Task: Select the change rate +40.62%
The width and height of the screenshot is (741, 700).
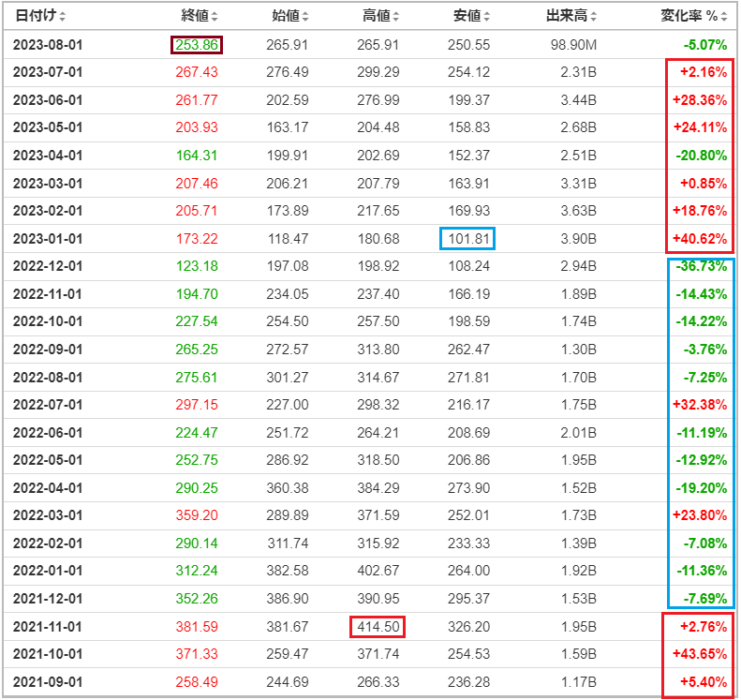Action: click(x=700, y=239)
